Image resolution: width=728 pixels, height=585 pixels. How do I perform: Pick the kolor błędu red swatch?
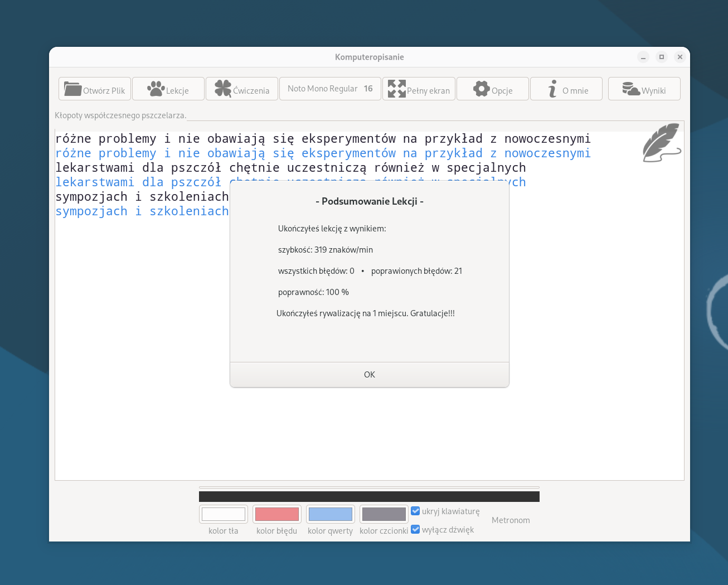click(277, 514)
